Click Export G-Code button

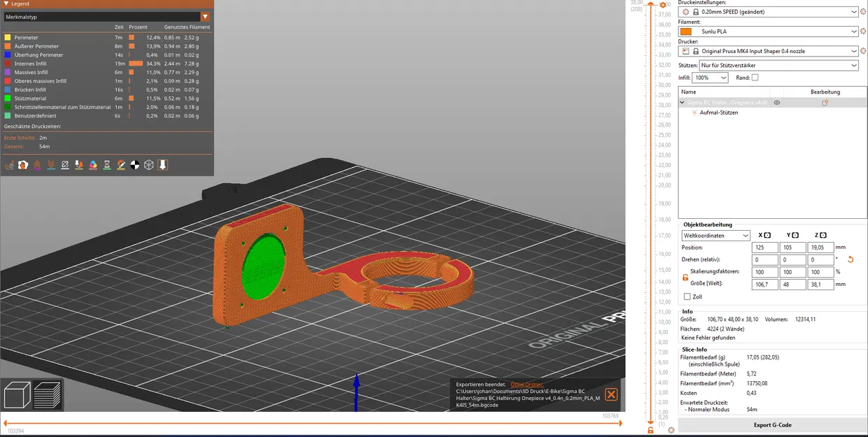(772, 424)
